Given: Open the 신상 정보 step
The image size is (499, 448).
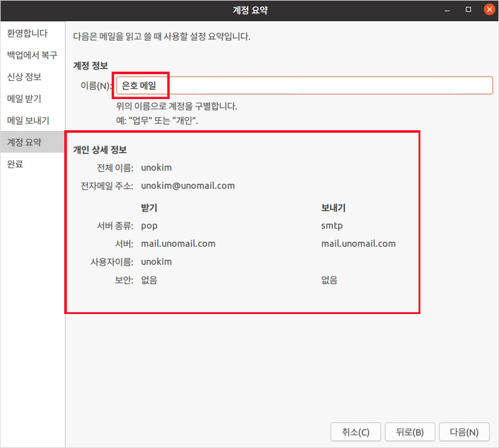Looking at the screenshot, I should [x=32, y=77].
